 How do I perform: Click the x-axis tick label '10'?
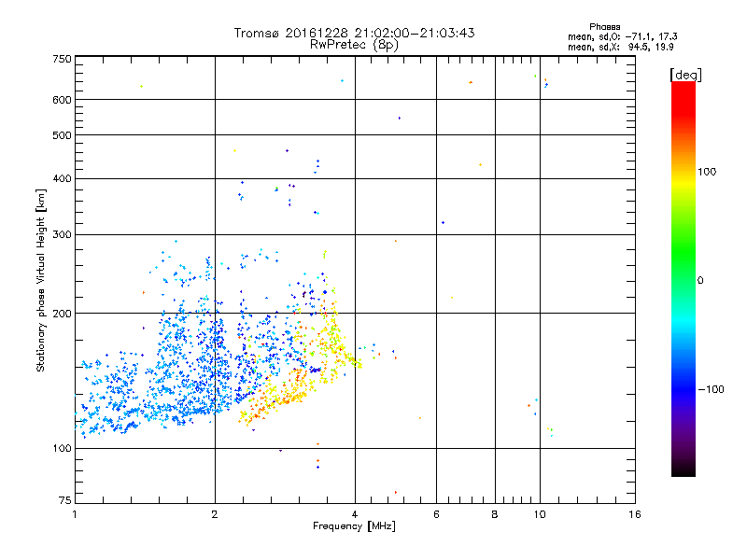tap(540, 514)
